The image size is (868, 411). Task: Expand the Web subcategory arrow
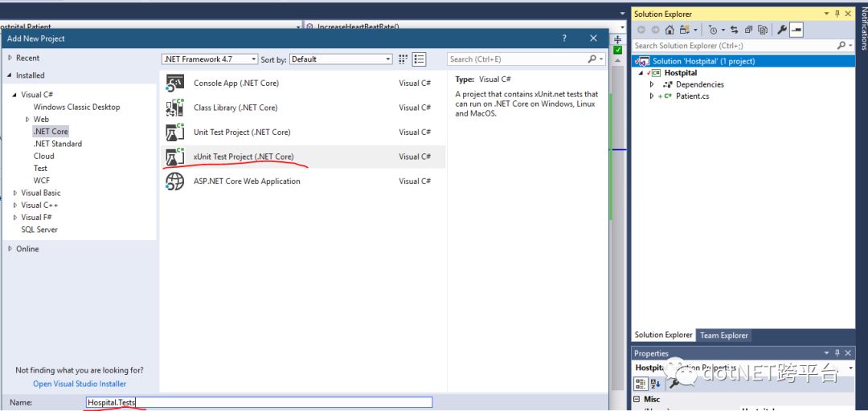[x=27, y=119]
